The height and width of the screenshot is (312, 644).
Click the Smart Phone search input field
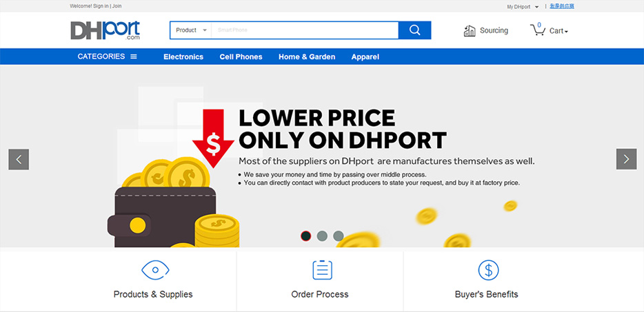(x=305, y=30)
